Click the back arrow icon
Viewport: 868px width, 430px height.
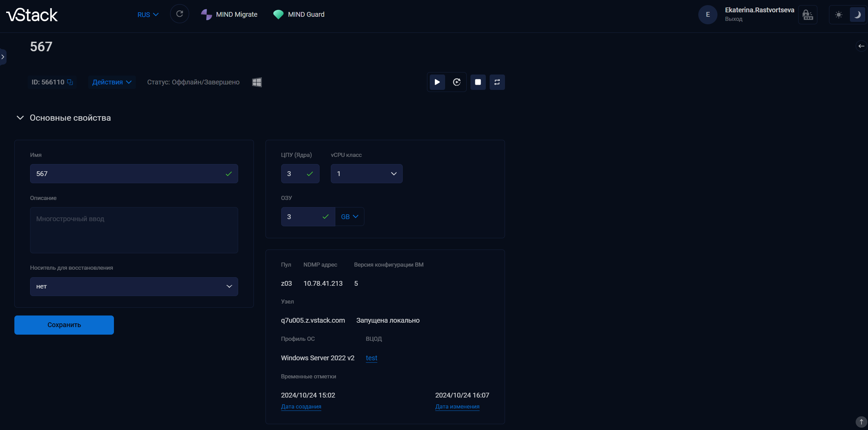click(x=861, y=46)
